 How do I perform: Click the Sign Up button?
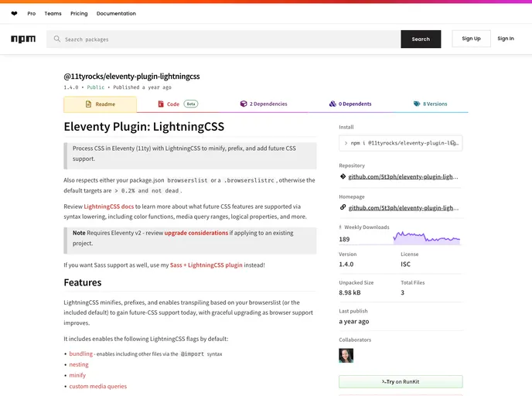[x=471, y=39]
